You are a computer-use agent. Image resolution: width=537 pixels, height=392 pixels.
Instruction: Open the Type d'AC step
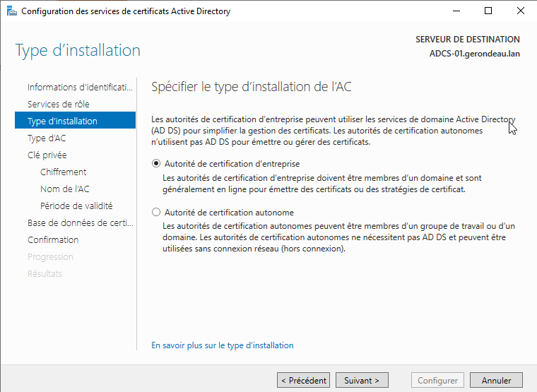(47, 138)
